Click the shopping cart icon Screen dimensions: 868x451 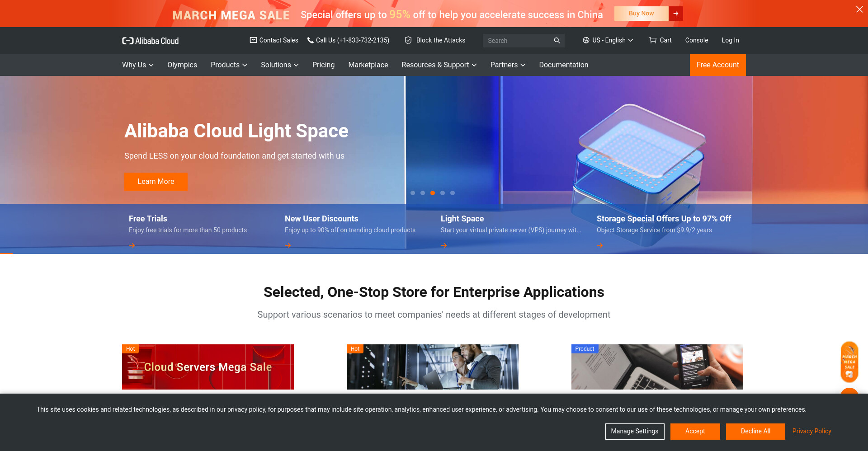tap(653, 40)
